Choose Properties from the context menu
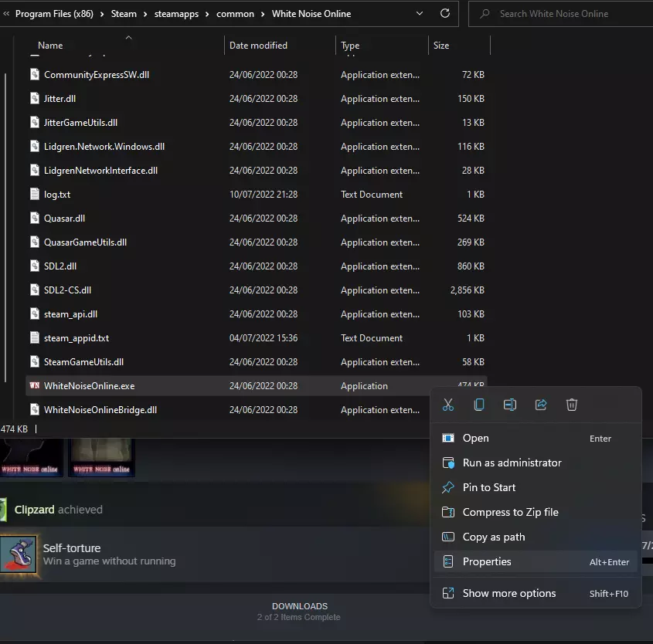 coord(487,562)
